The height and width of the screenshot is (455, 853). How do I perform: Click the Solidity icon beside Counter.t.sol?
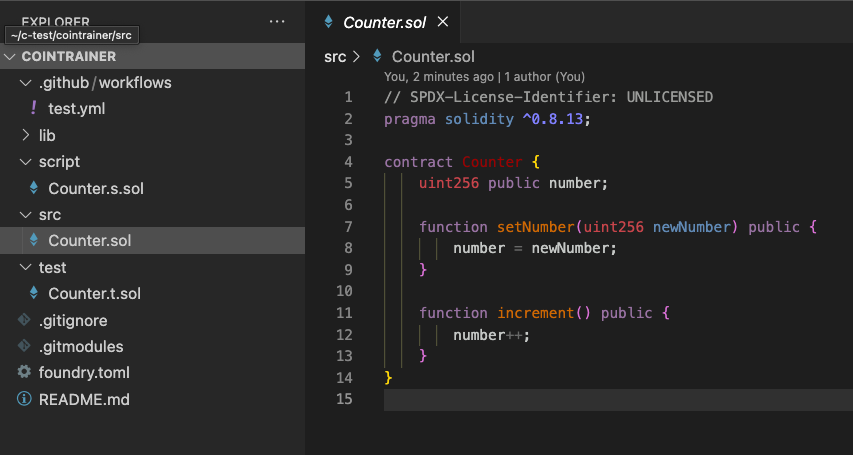point(34,293)
